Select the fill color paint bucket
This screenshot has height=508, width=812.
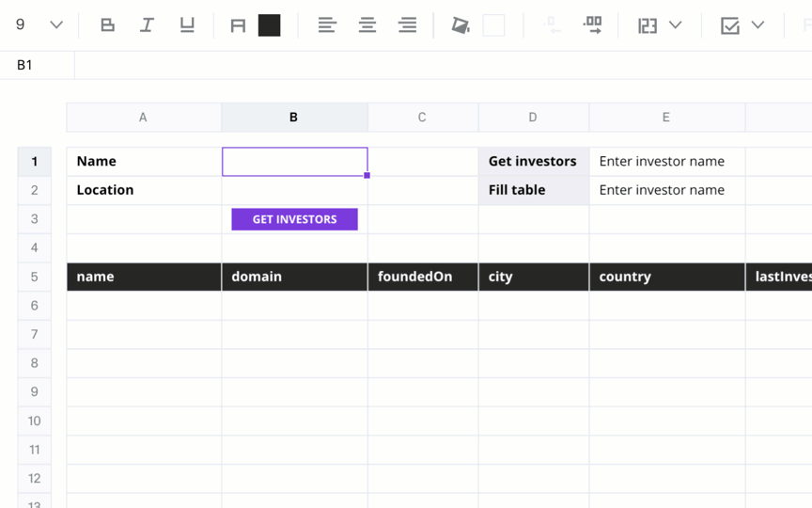[x=461, y=24]
